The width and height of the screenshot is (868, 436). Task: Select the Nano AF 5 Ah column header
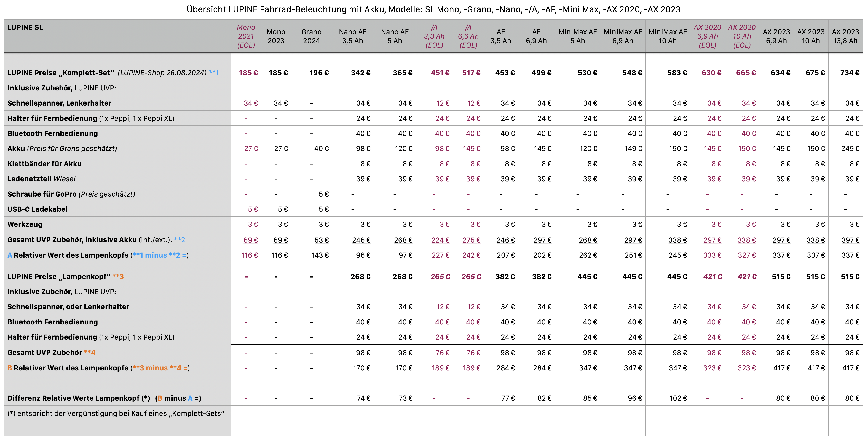point(395,36)
